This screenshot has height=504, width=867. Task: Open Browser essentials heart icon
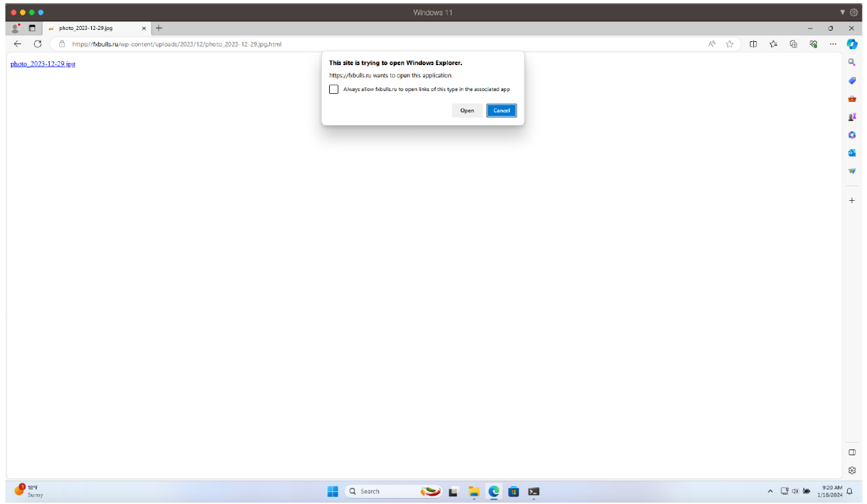[x=813, y=44]
